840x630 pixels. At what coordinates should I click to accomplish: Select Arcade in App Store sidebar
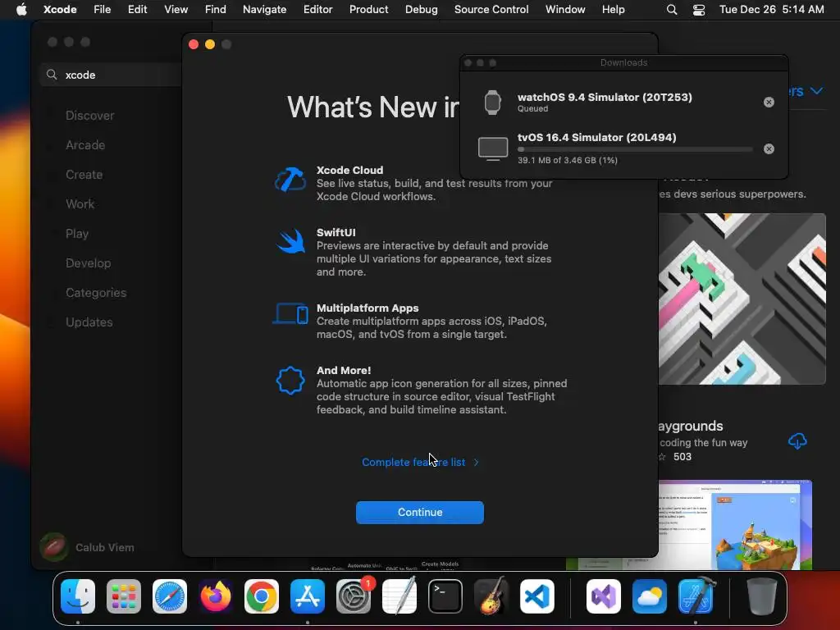[85, 144]
